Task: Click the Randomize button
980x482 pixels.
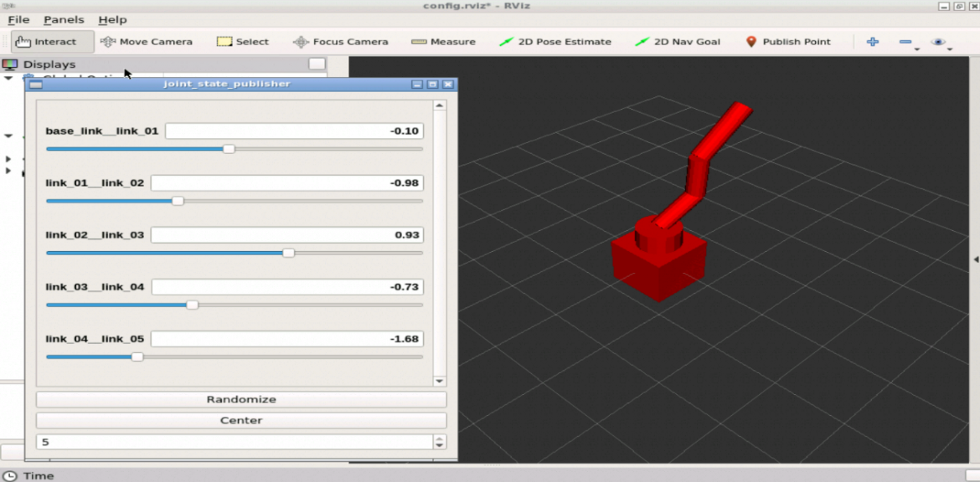Action: click(x=241, y=400)
